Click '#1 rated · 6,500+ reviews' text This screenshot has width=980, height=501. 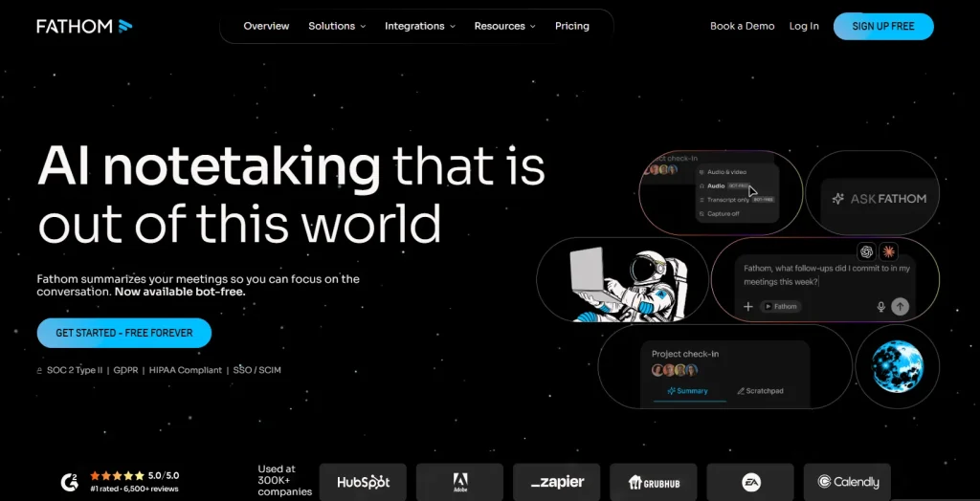point(134,490)
